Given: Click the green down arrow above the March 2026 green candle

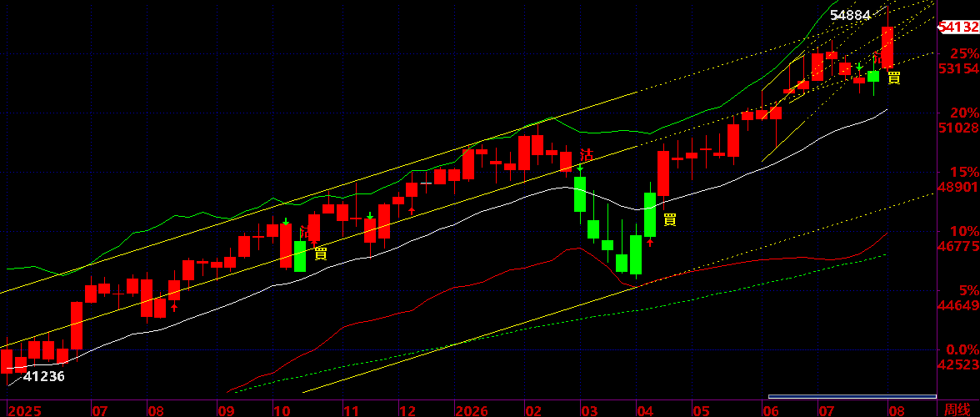Looking at the screenshot, I should pyautogui.click(x=580, y=168).
